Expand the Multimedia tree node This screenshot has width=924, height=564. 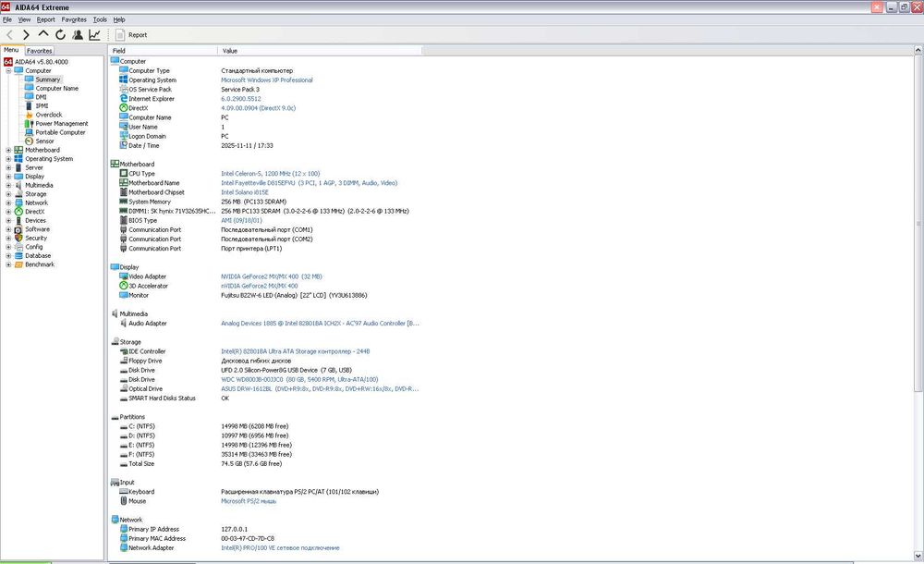9,185
